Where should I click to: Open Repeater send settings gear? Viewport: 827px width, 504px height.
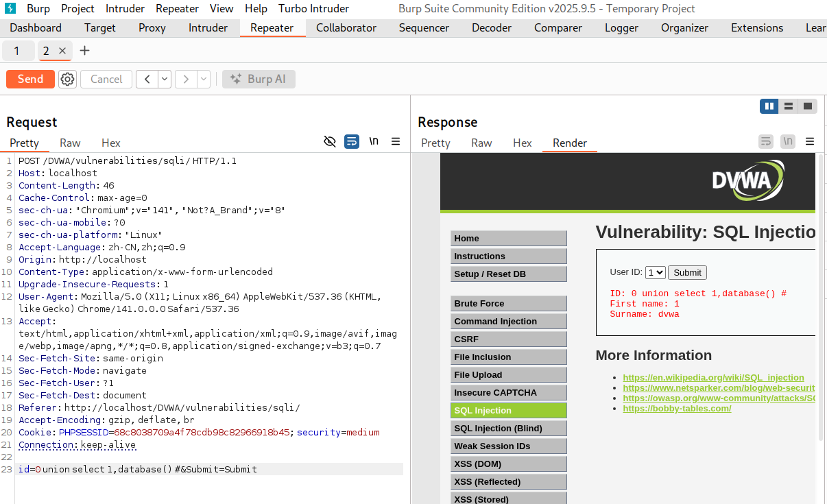coord(67,79)
